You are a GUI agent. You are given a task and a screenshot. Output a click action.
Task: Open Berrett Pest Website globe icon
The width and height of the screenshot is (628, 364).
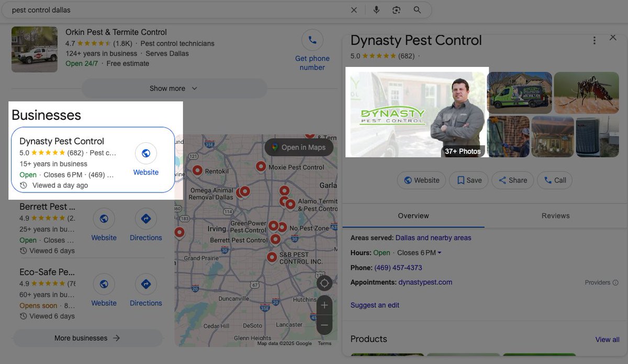(x=104, y=219)
